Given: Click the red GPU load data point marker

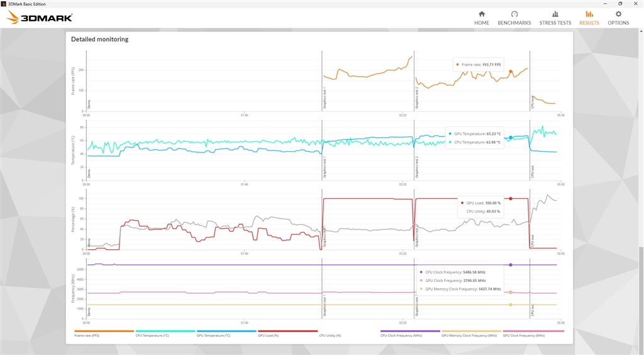Looking at the screenshot, I should click(511, 198).
